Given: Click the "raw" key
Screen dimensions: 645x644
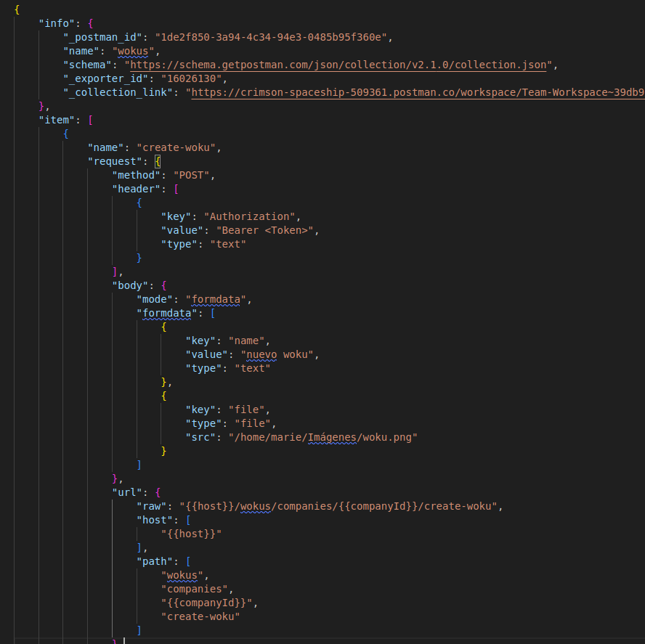Looking at the screenshot, I should [x=151, y=506].
